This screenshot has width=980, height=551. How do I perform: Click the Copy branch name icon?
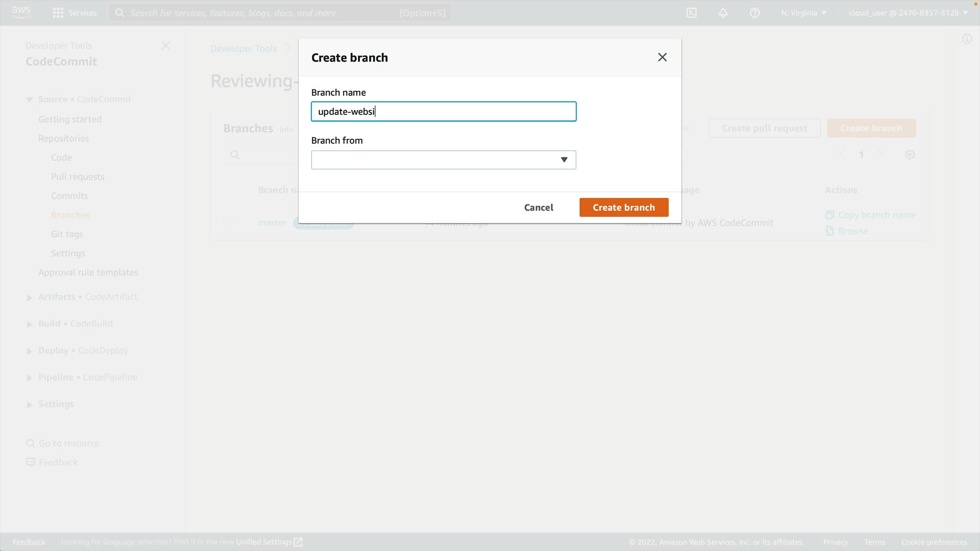click(x=829, y=215)
